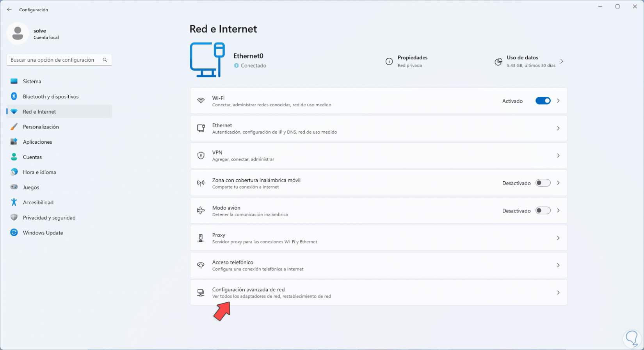The image size is (644, 350).
Task: Open Windows Update settings
Action: click(x=59, y=233)
